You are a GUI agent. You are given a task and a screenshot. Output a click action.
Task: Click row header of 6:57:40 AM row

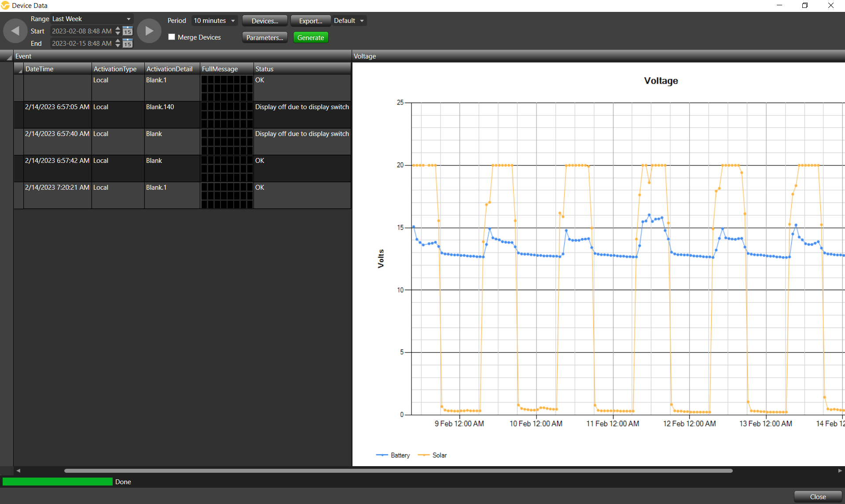[19, 142]
